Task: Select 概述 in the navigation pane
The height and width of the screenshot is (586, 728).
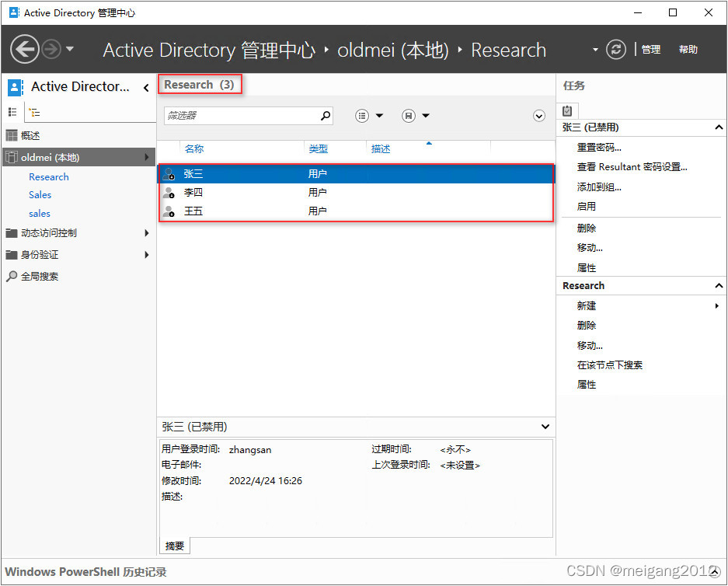Action: 30,135
